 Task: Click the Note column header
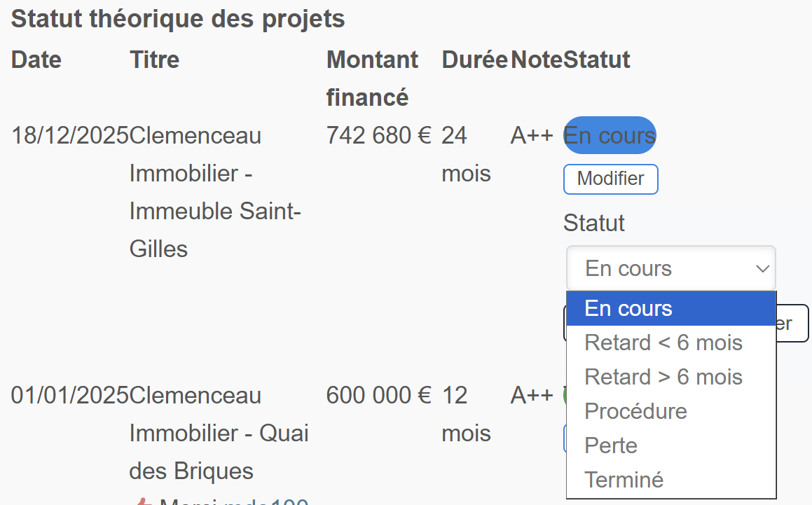click(537, 60)
